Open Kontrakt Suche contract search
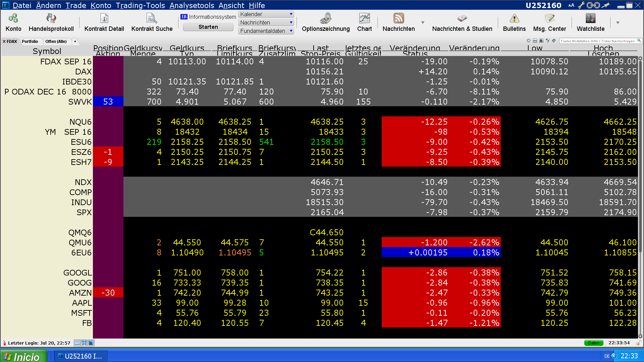The height and width of the screenshot is (362, 644). point(152,18)
